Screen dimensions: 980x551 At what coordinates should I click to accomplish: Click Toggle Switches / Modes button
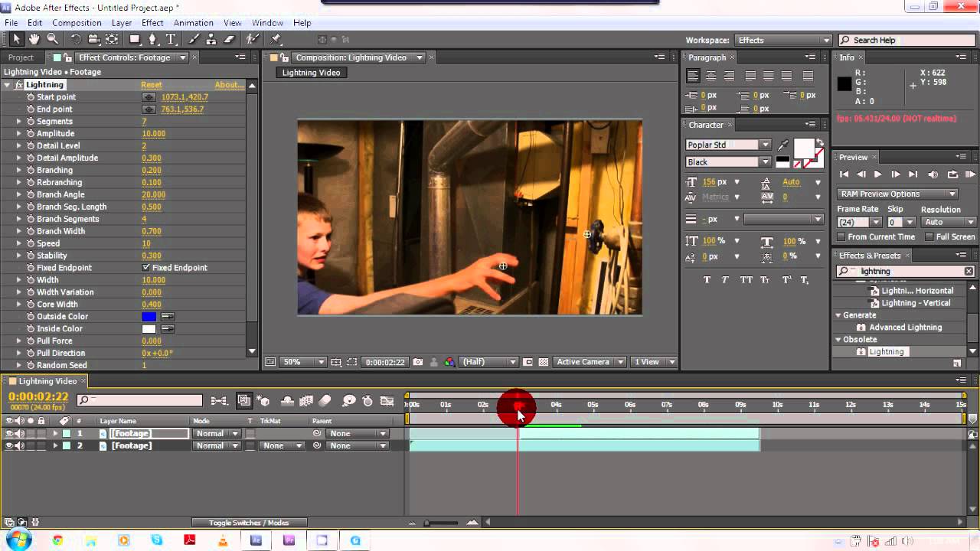pos(249,523)
